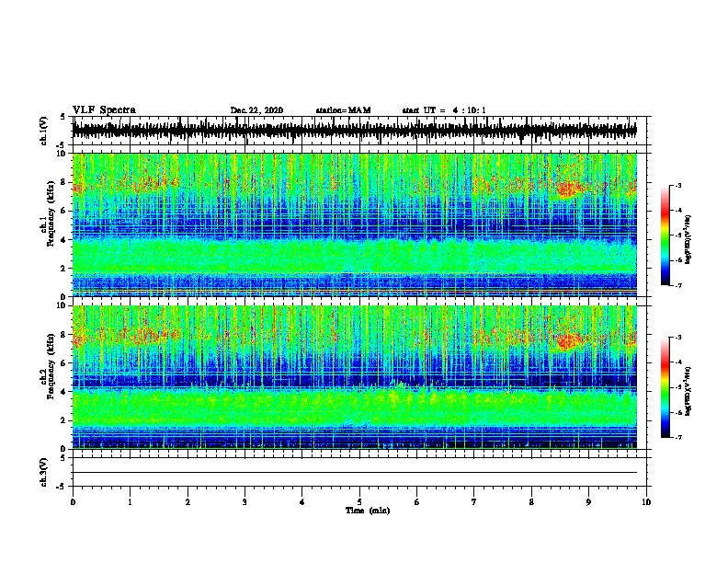Click the ch.1 "Frequency (kHz)" axis label

point(51,214)
